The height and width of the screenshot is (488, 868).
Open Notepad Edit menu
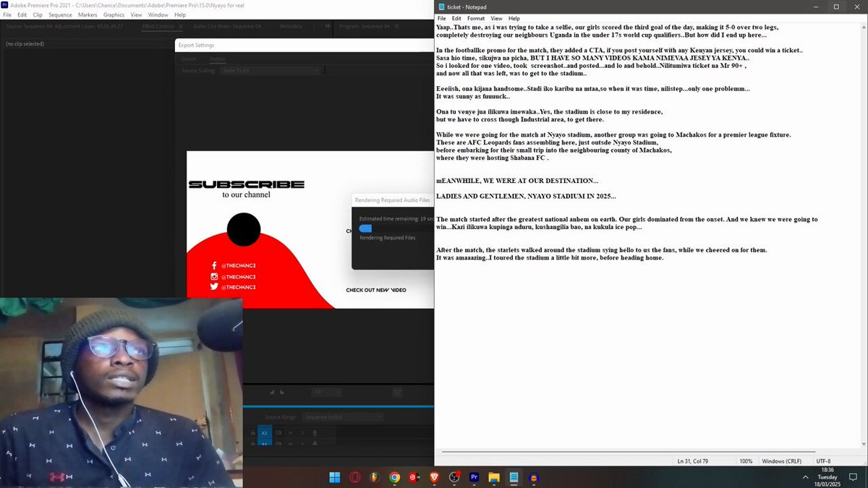pos(456,18)
